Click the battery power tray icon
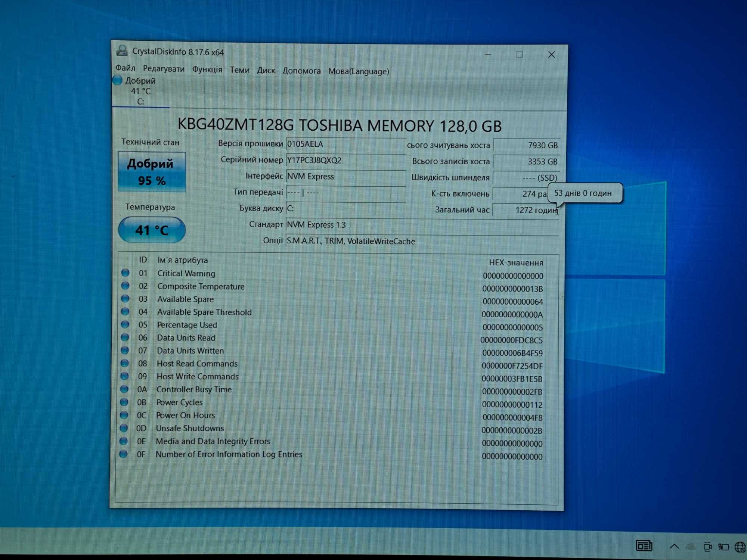The width and height of the screenshot is (747, 560). point(723,547)
